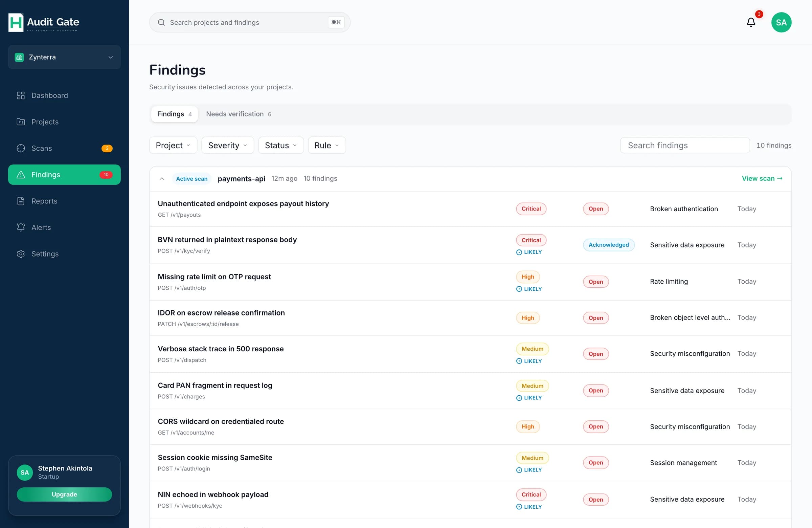The width and height of the screenshot is (812, 528).
Task: Click the Findings warning triangle icon
Action: 21,175
